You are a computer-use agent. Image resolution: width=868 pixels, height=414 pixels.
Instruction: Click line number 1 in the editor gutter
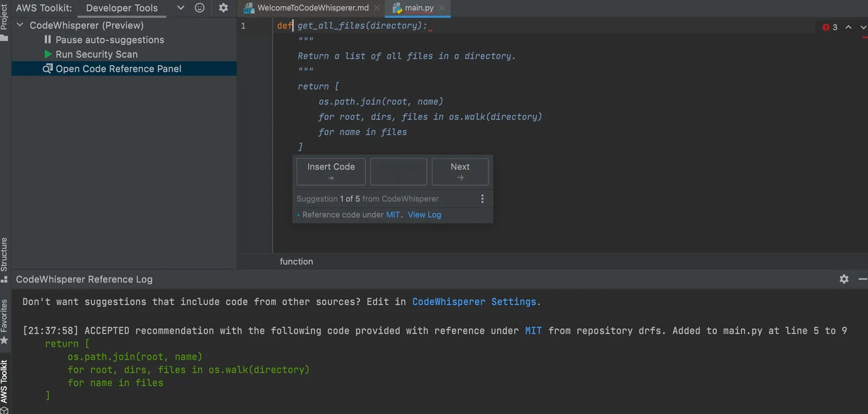pyautogui.click(x=244, y=26)
